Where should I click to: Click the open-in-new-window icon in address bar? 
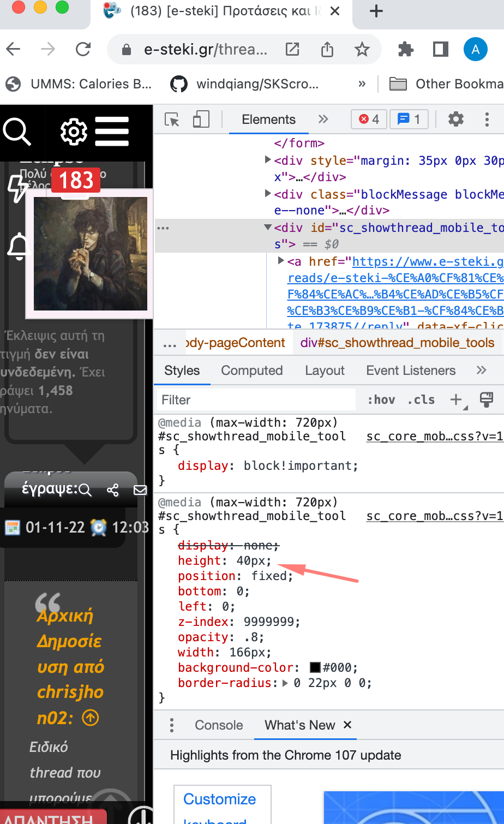[x=292, y=50]
